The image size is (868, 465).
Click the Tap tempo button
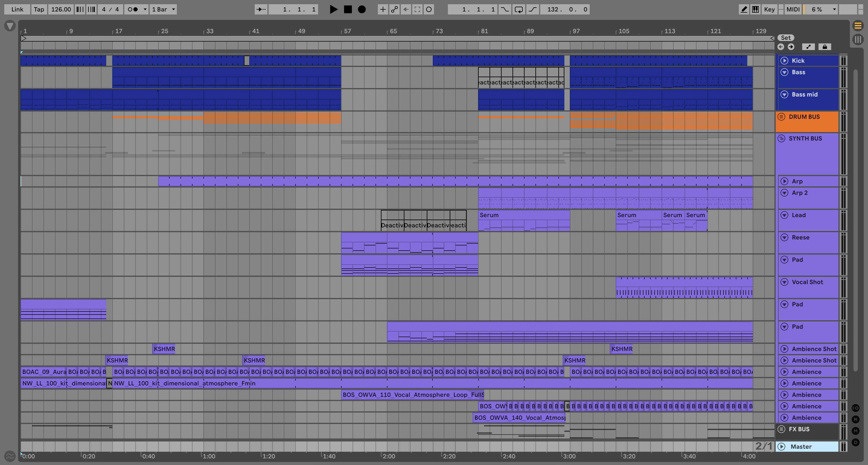[x=39, y=9]
